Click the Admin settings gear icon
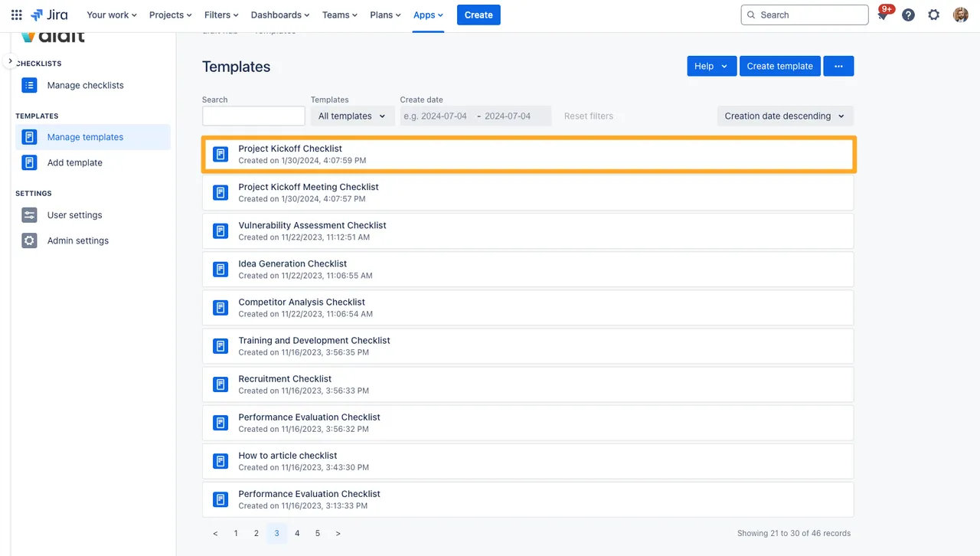 coord(29,240)
